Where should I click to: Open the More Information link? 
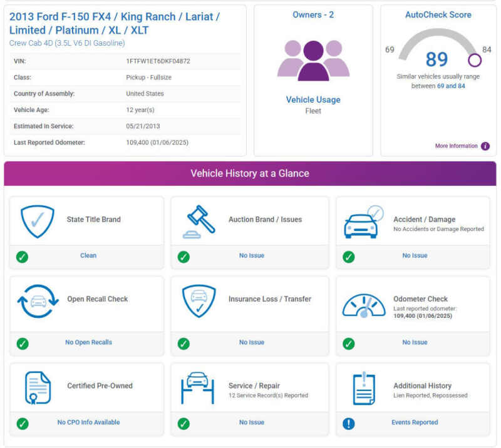(456, 146)
